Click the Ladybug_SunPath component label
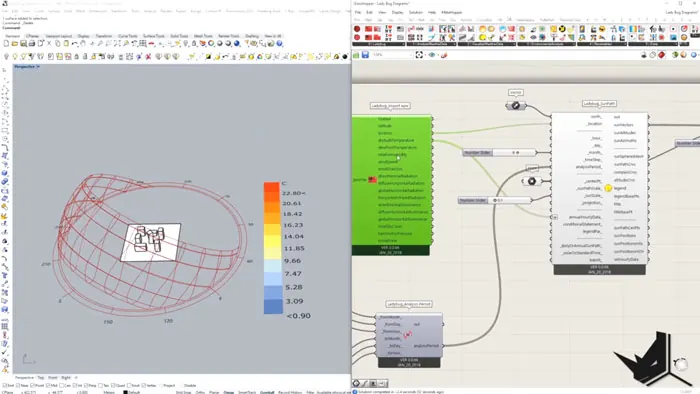The image size is (700, 394). point(599,104)
